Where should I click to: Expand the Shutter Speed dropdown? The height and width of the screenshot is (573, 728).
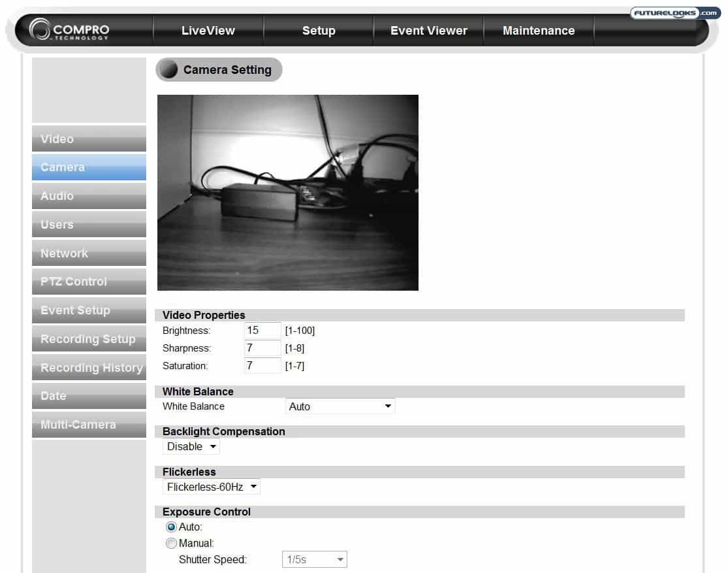314,559
